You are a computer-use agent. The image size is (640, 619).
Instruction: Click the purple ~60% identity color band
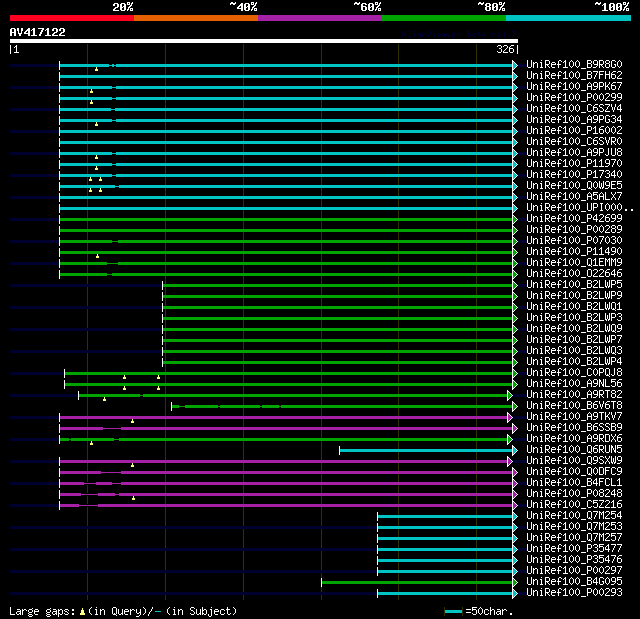pyautogui.click(x=320, y=18)
